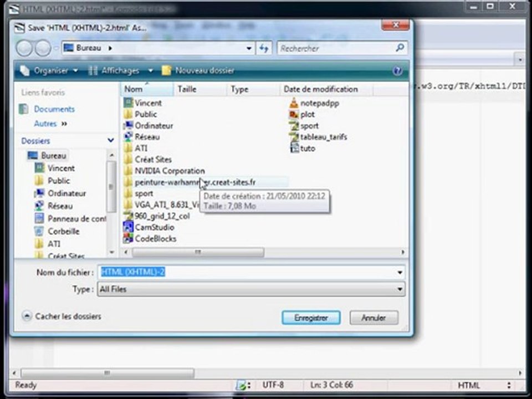
Task: Click the folders tree vertical scrollbar
Action: point(111,187)
